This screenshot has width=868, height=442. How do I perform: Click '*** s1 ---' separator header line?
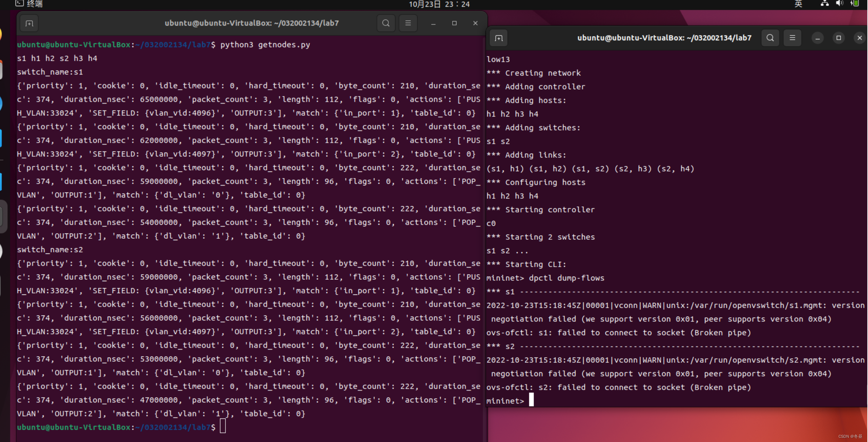coord(673,292)
